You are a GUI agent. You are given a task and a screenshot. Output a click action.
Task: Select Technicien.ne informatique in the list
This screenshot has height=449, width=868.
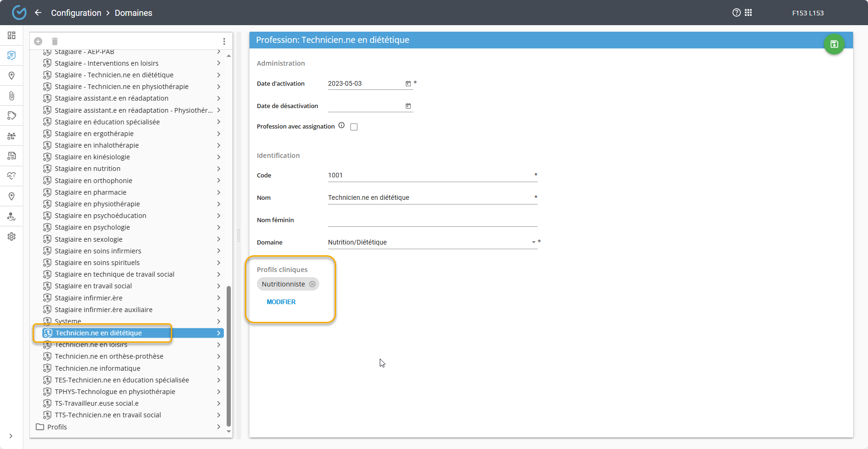pyautogui.click(x=97, y=368)
